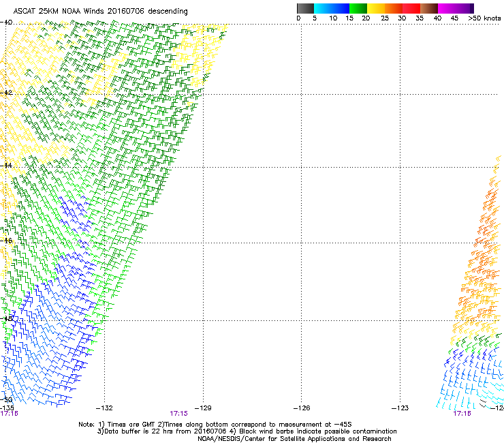Viewport: 504px width, 443px height.
Task: Click the 17:16 time label near -123
Action: (462, 414)
